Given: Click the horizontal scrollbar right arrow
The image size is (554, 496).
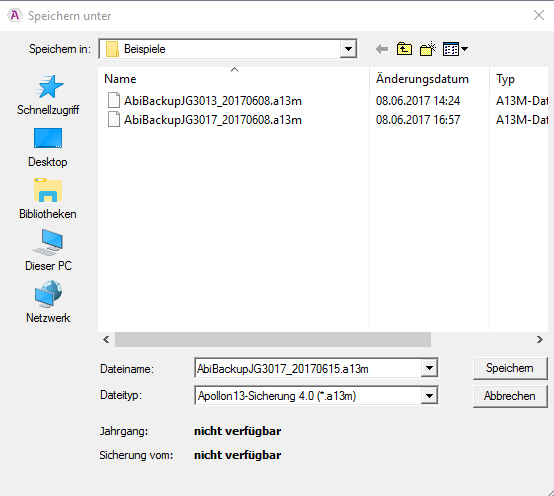Looking at the screenshot, I should click(540, 339).
